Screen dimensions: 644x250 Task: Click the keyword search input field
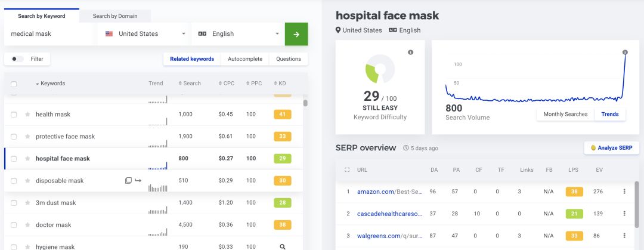tap(51, 34)
